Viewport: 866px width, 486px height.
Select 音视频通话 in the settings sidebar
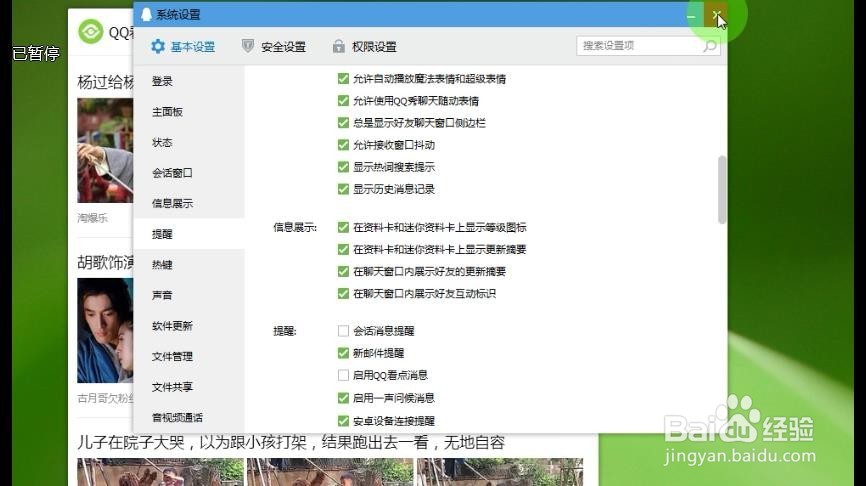[189, 418]
